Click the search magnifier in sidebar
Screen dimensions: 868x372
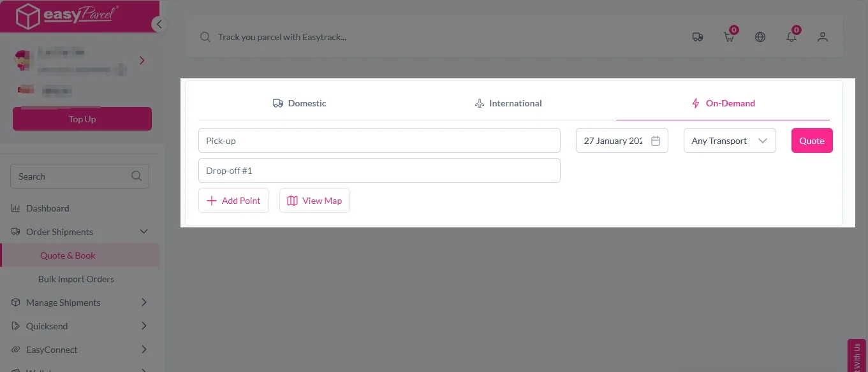click(x=136, y=176)
